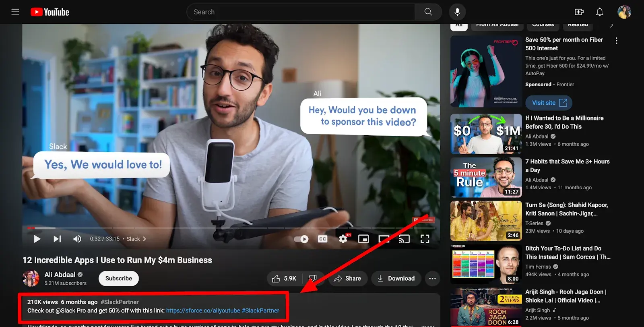Click the #SlackPartner hashtag beside the date

(x=120, y=302)
